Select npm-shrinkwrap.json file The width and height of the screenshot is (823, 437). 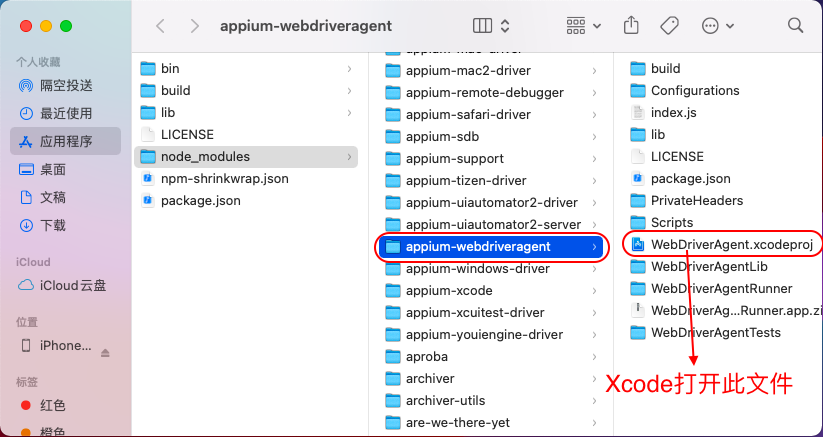(x=246, y=179)
